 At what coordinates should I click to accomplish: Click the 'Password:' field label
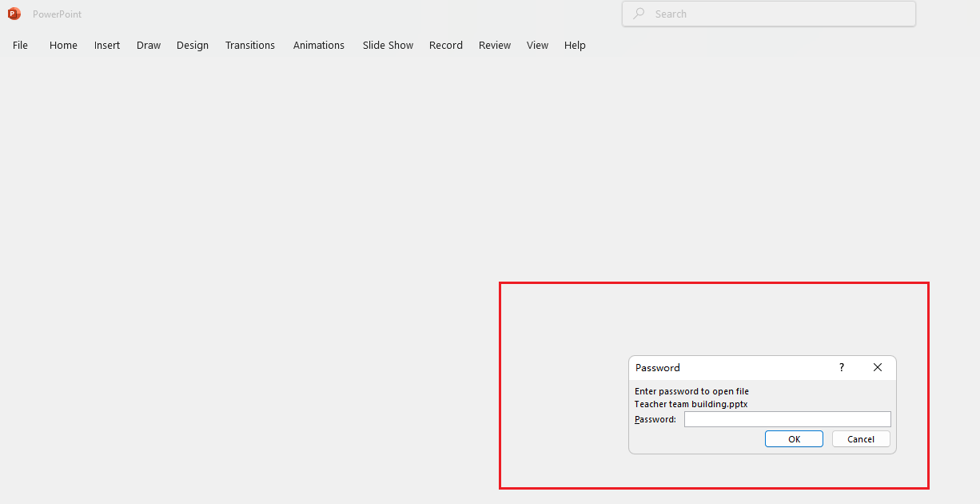pos(655,419)
